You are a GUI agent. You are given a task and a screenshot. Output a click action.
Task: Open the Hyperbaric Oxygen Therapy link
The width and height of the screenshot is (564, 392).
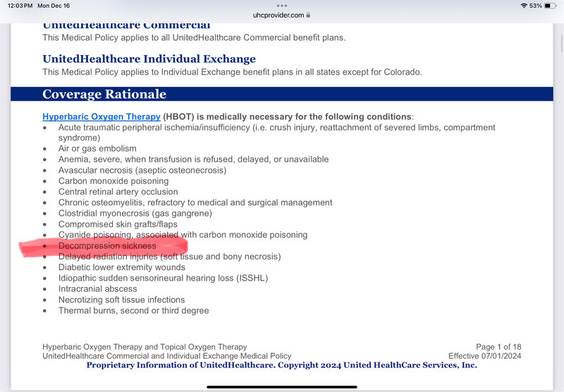click(101, 116)
